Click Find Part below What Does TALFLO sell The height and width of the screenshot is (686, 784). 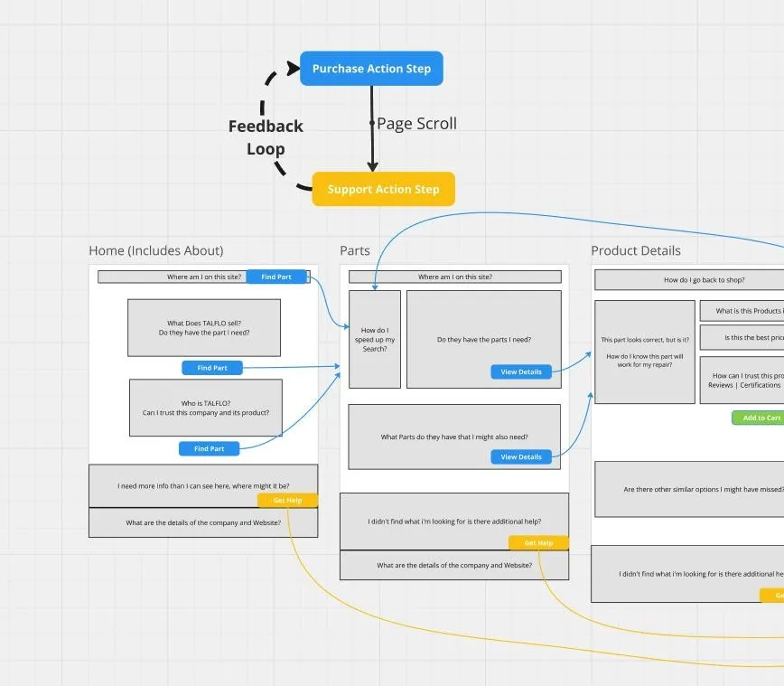(x=212, y=368)
